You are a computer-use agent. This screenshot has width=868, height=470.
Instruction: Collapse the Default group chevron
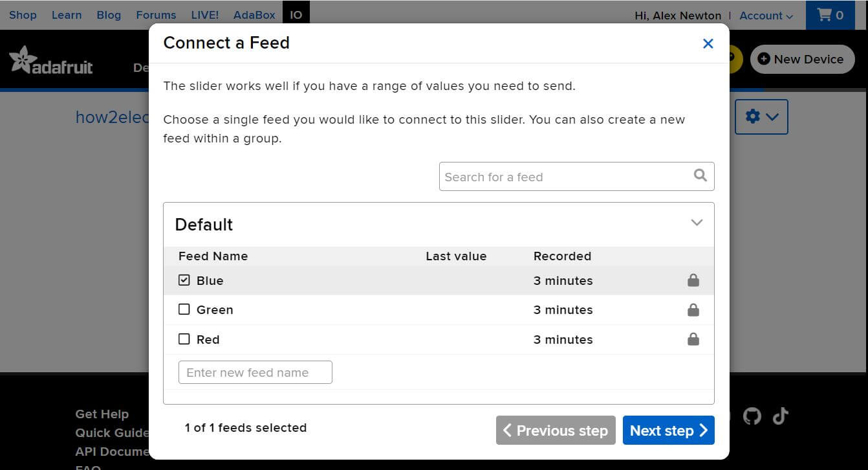tap(697, 223)
